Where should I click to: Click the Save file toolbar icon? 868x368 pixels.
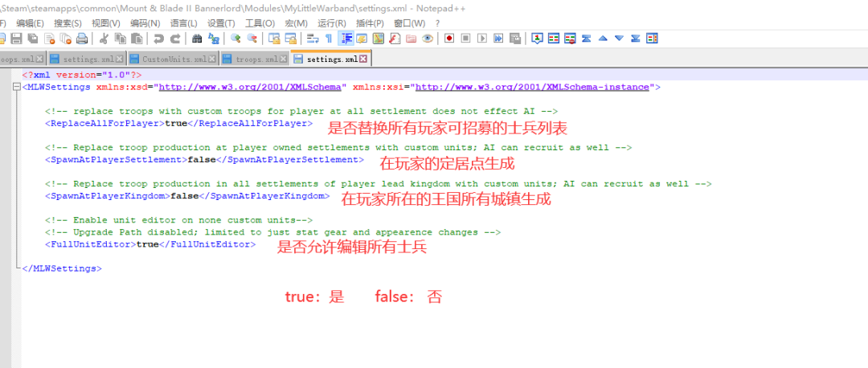pyautogui.click(x=16, y=39)
